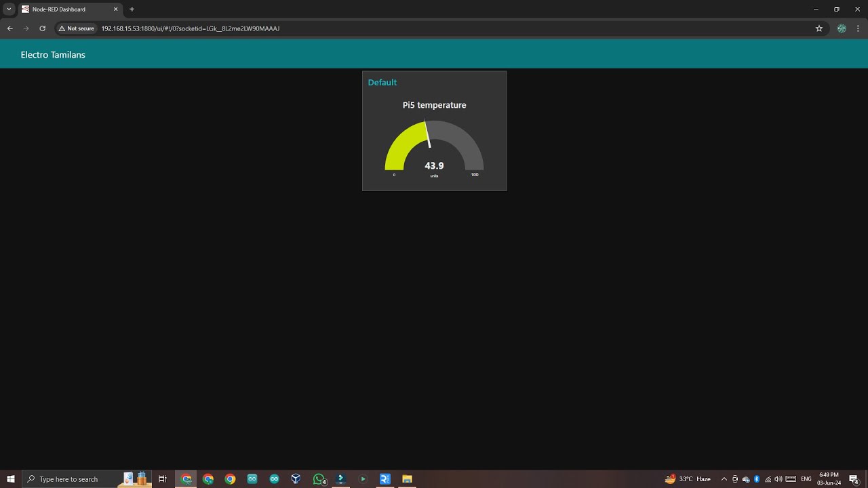Screen dimensions: 868x488
Task: Click the Meet Now tray icon
Action: (x=735, y=479)
